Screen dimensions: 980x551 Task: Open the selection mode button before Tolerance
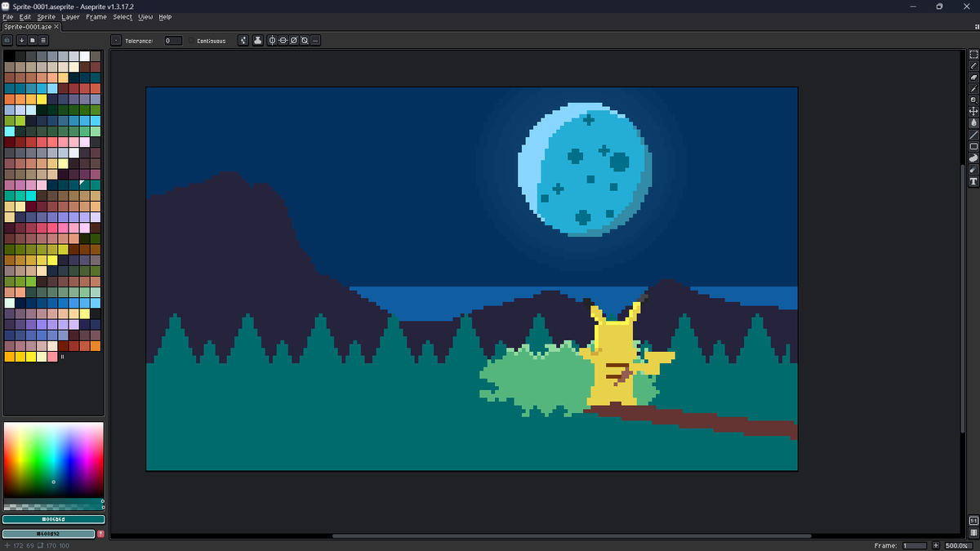(115, 40)
